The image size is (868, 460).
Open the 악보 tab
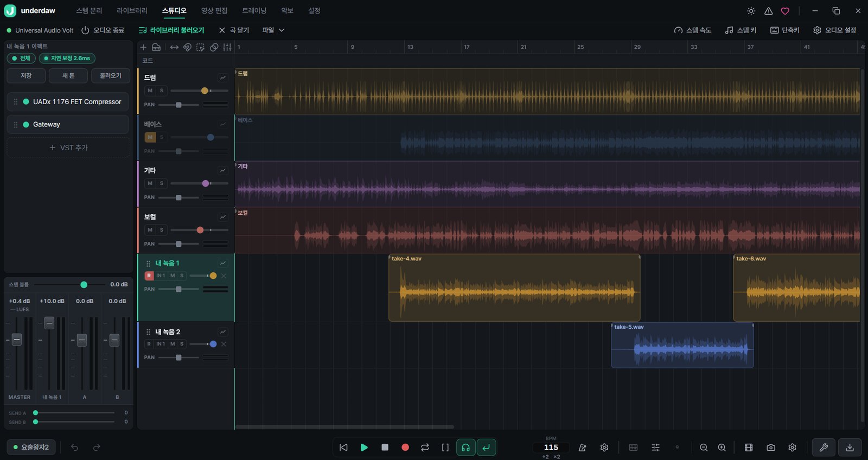pyautogui.click(x=288, y=11)
